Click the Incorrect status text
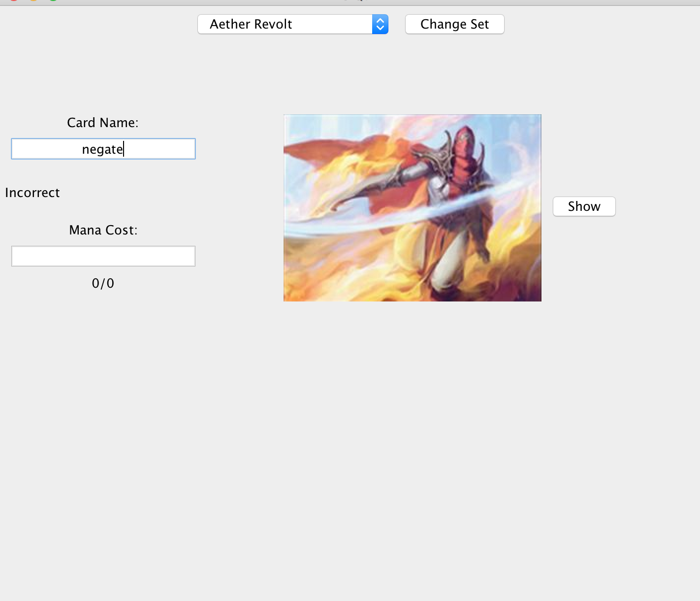The height and width of the screenshot is (601, 700). coord(32,193)
